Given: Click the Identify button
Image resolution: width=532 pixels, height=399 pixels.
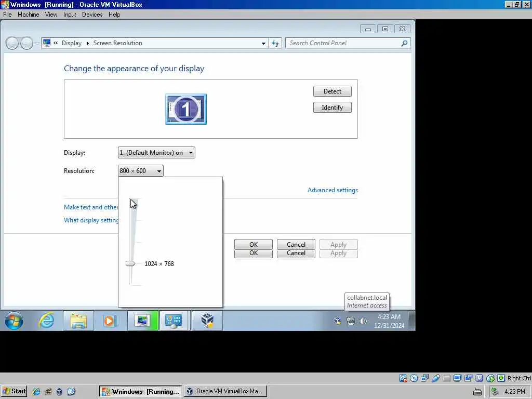Looking at the screenshot, I should [x=332, y=108].
